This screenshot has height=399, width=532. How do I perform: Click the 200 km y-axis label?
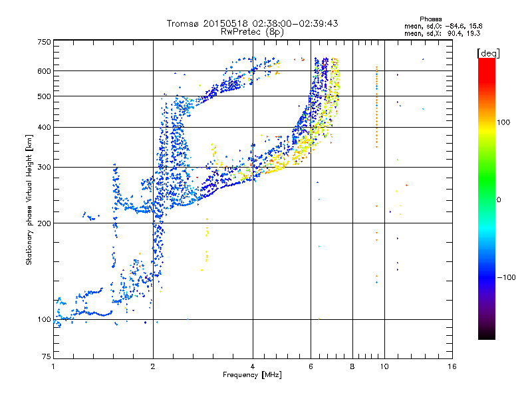44,223
